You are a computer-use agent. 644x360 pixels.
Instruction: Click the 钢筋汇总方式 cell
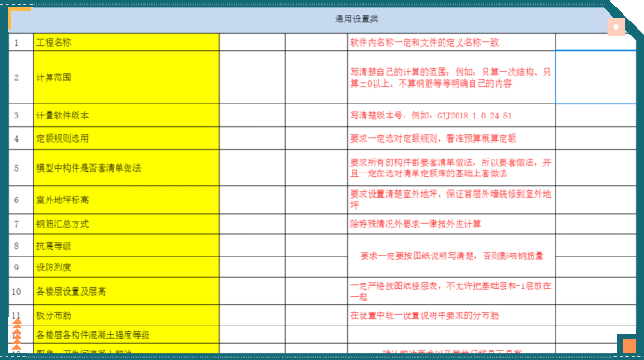pyautogui.click(x=126, y=224)
